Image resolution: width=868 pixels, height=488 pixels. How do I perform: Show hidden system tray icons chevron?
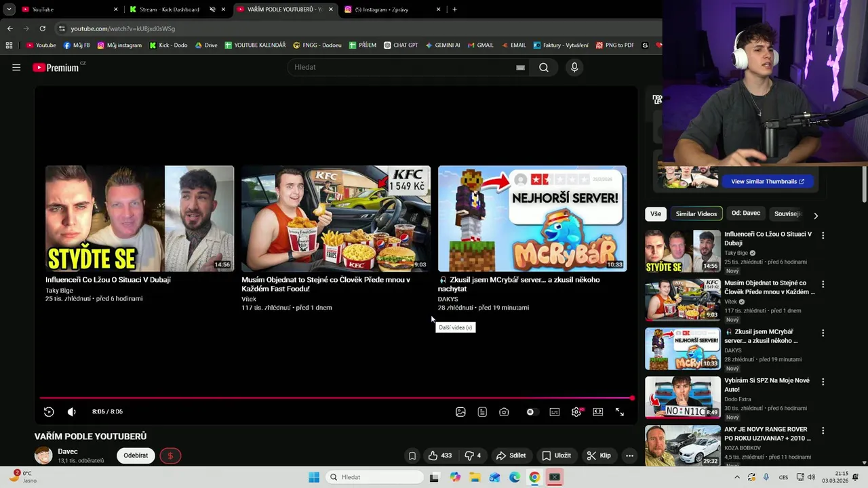737,477
